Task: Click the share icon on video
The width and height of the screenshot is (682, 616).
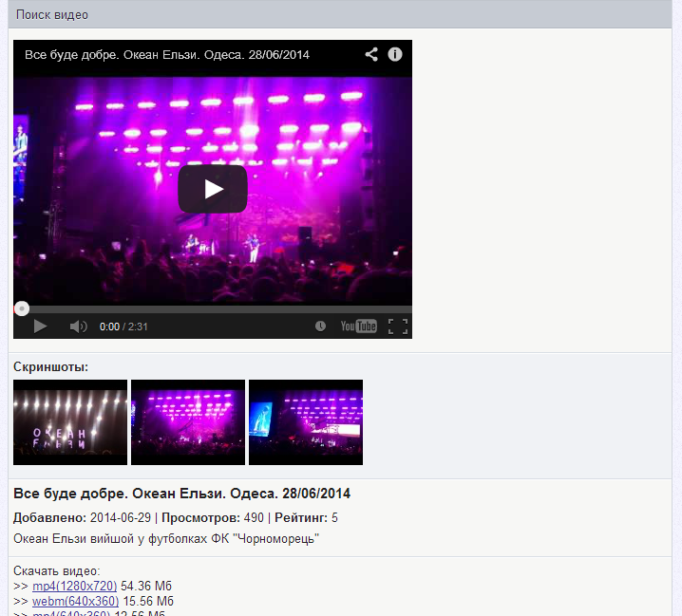Action: click(x=371, y=55)
